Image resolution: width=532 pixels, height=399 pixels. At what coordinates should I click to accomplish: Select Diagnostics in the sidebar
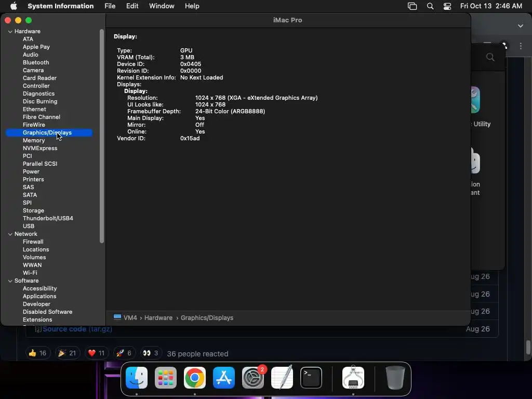[38, 94]
